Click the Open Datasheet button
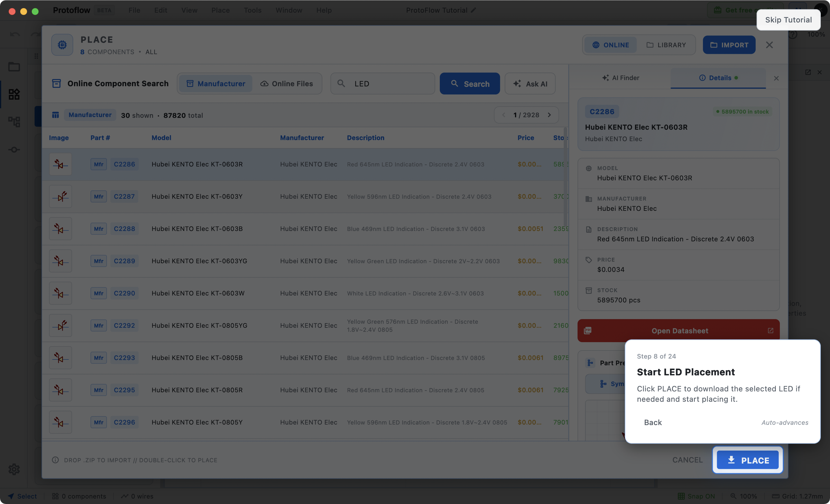830x504 pixels. pos(678,331)
